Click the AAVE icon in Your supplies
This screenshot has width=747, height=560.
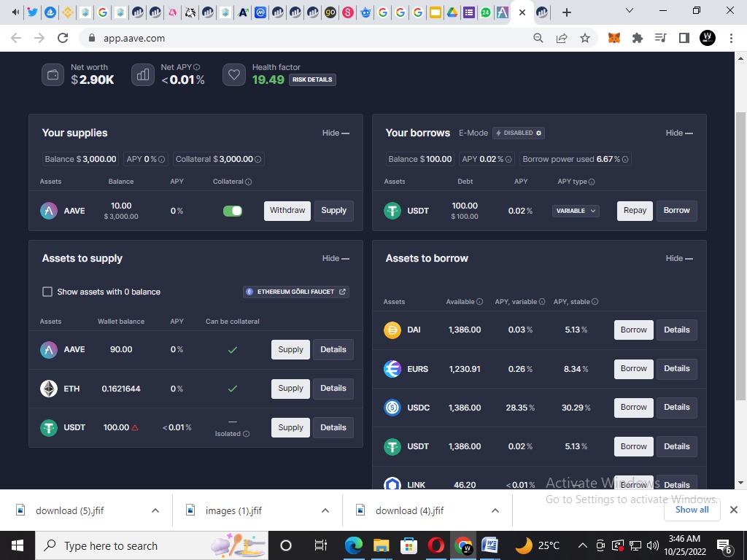pos(48,210)
